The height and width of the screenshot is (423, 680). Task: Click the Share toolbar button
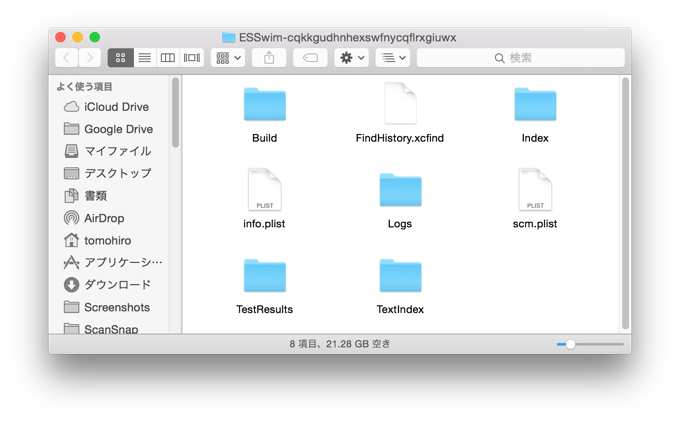[x=269, y=58]
